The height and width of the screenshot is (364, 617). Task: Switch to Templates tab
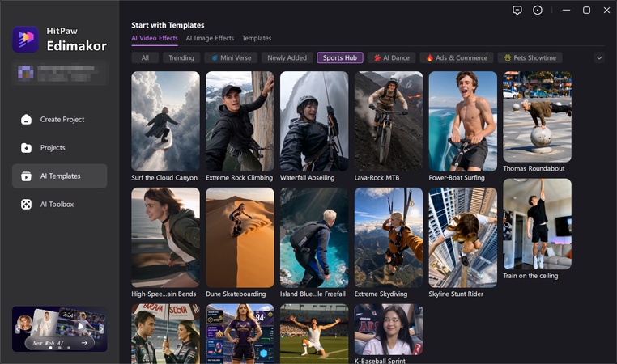pyautogui.click(x=257, y=38)
